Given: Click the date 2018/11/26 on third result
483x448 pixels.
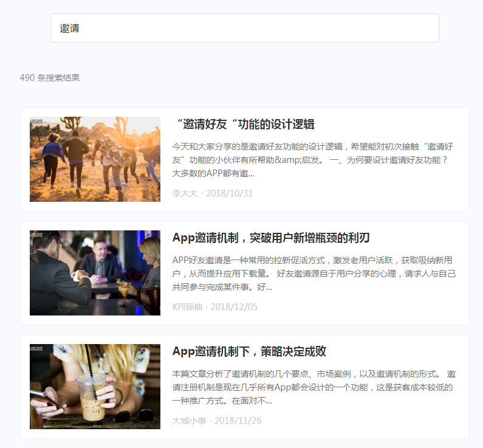Looking at the screenshot, I should click(238, 421).
